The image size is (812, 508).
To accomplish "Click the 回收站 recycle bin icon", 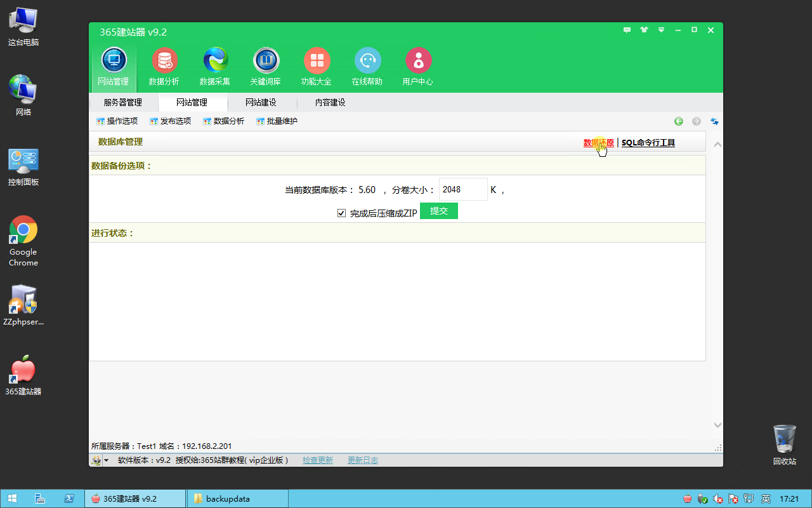I will [x=785, y=445].
